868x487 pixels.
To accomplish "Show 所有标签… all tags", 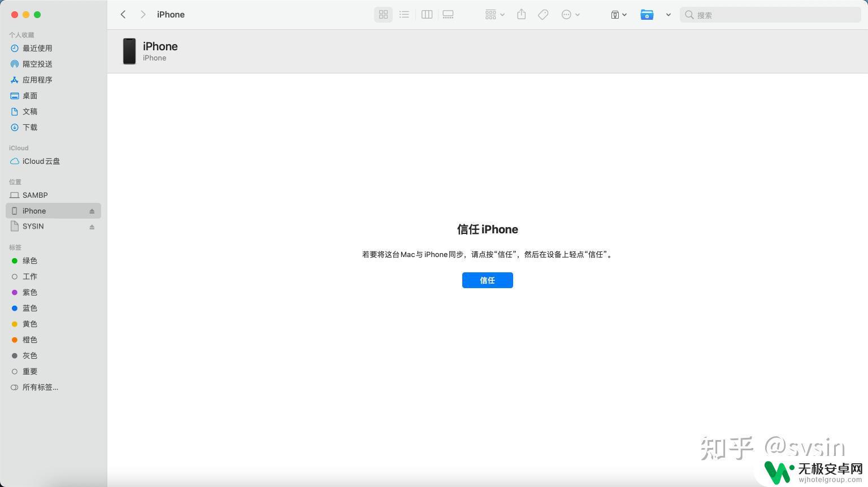I will (53, 388).
